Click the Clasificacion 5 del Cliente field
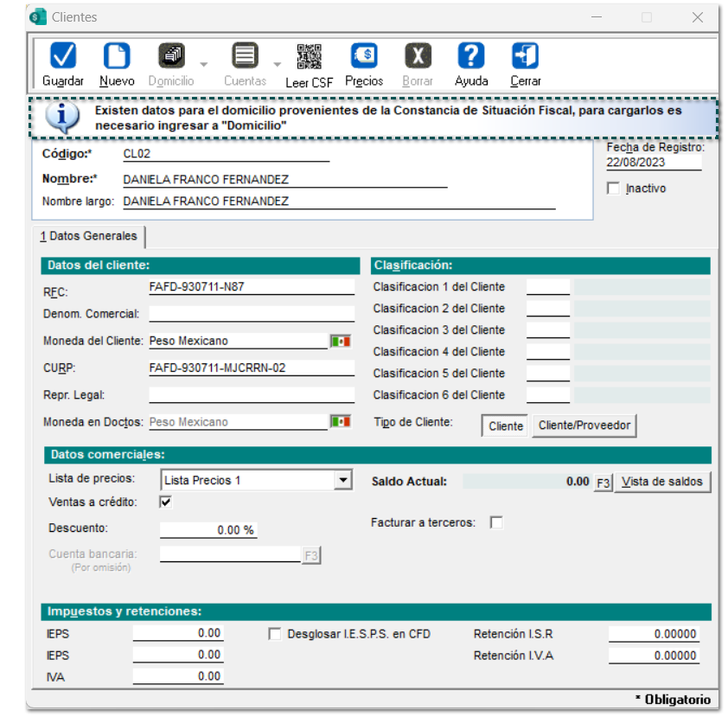 [x=548, y=374]
